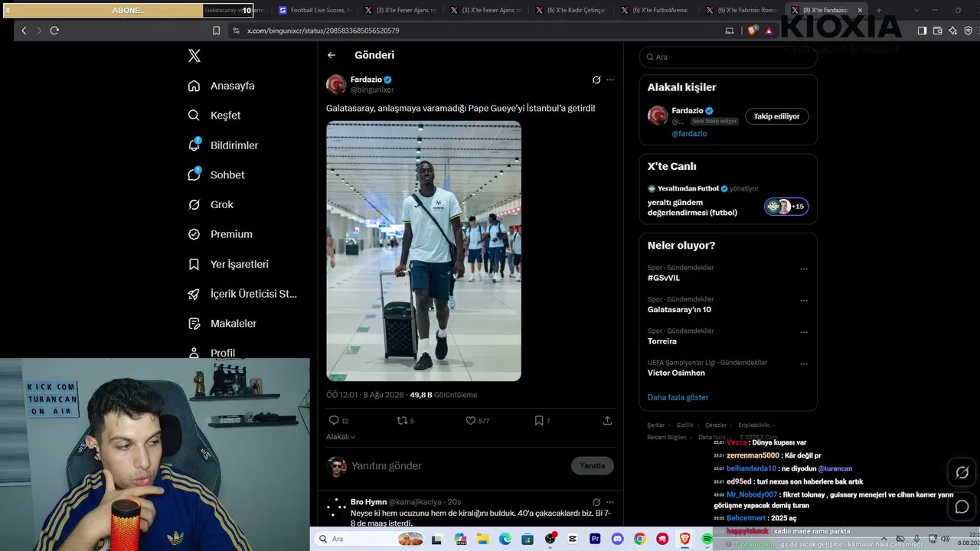The image size is (980, 551).
Task: Open Bildirimler notifications
Action: (223, 145)
